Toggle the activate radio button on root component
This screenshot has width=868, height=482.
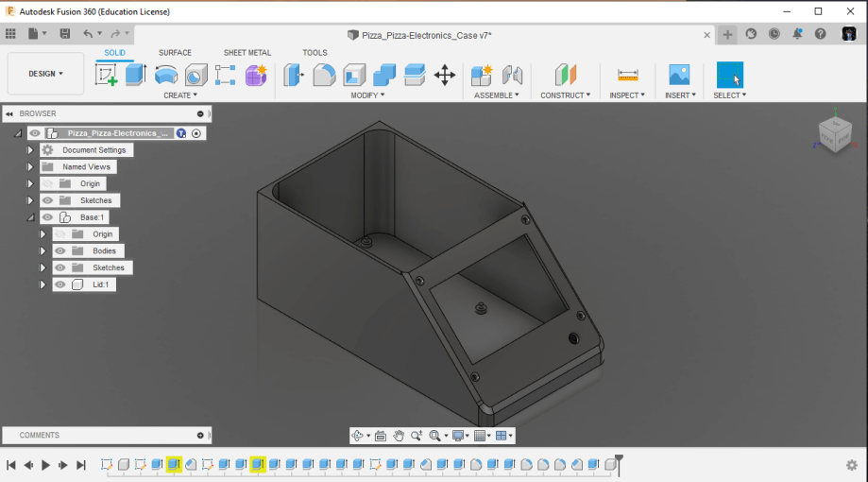pos(196,133)
